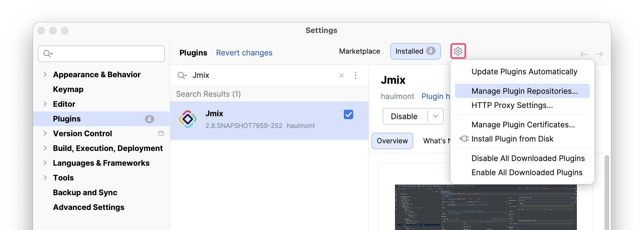Click the plugin search magnifier icon

pos(182,75)
